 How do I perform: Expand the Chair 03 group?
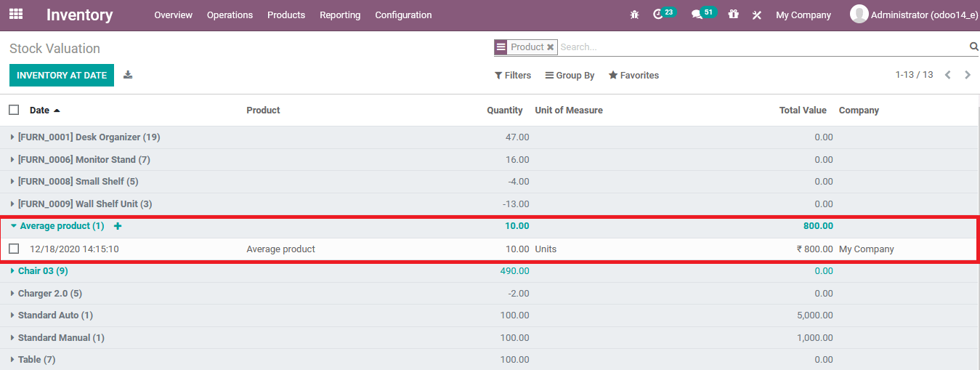pyautogui.click(x=39, y=270)
